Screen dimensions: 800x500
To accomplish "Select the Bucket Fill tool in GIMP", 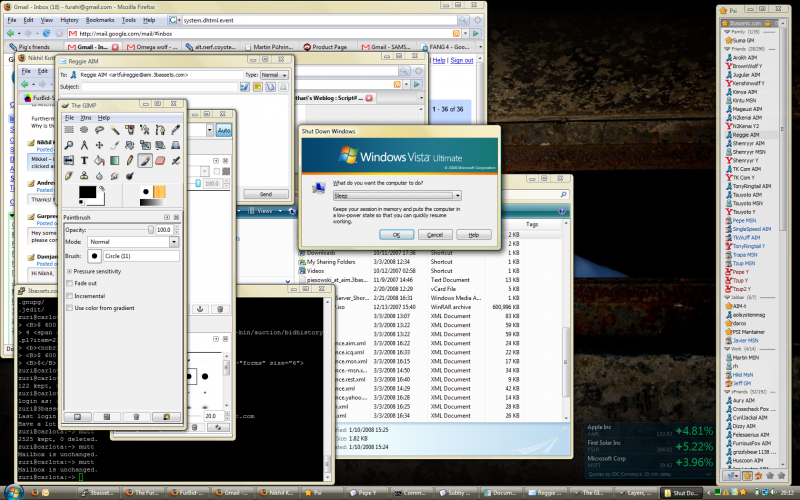I will coord(100,160).
